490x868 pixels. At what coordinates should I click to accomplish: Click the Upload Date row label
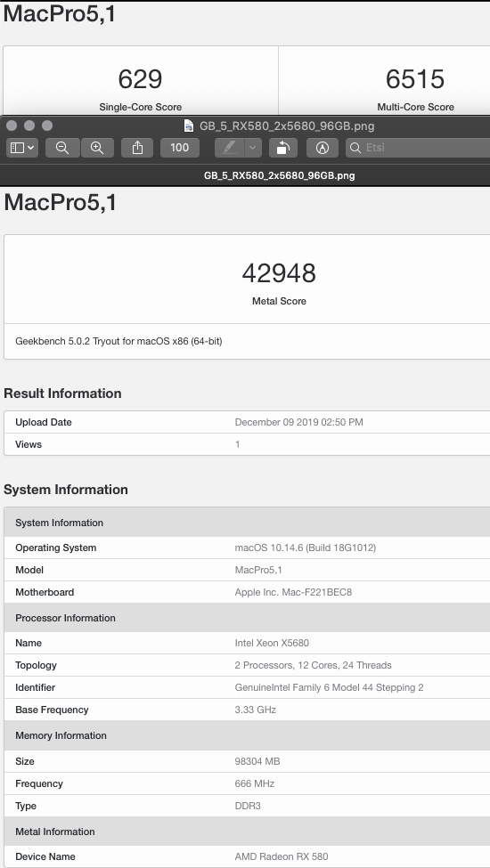[43, 422]
